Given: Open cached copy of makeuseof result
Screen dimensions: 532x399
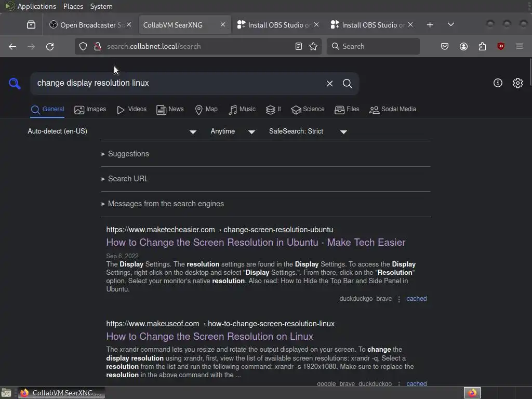Looking at the screenshot, I should point(417,383).
